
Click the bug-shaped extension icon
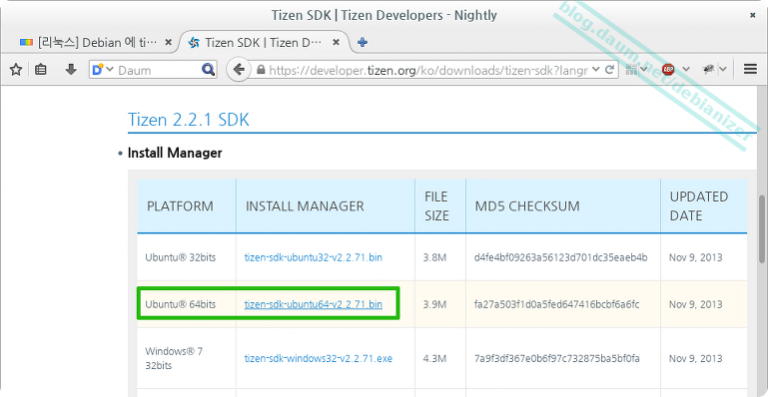pyautogui.click(x=708, y=70)
